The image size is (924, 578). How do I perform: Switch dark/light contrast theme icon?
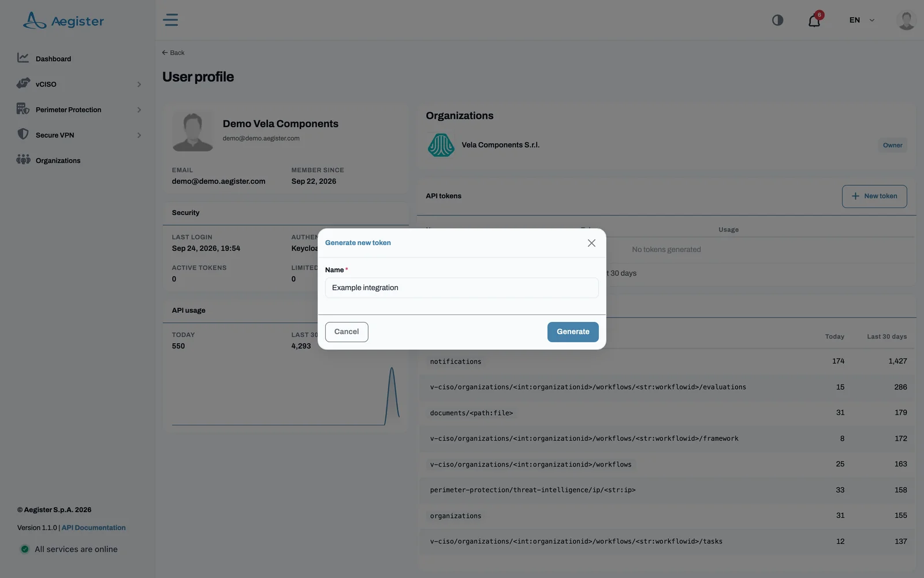point(778,20)
